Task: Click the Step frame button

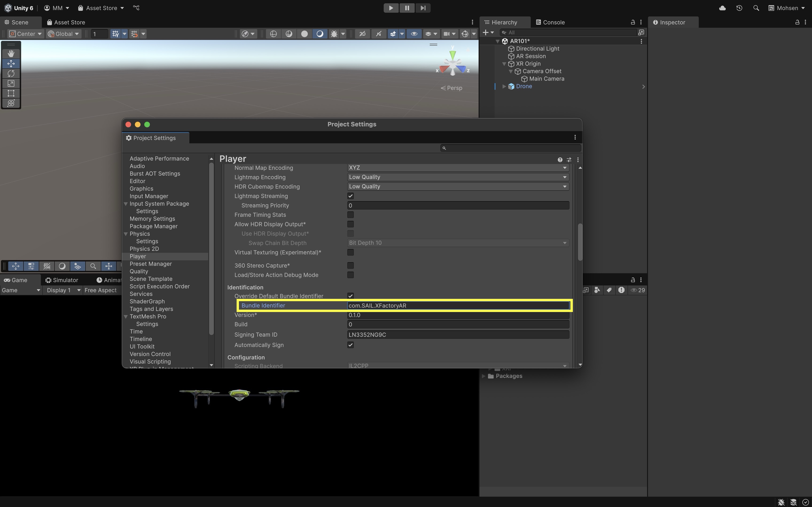Action: click(x=423, y=8)
